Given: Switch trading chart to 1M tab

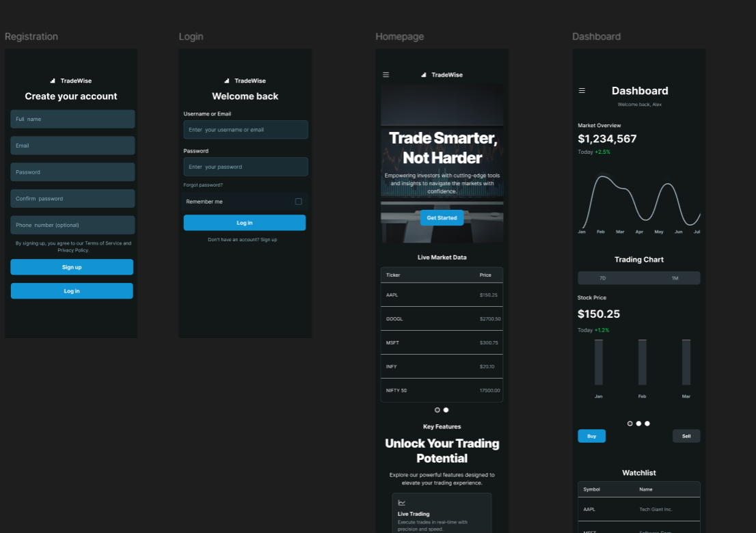Looking at the screenshot, I should pos(675,278).
